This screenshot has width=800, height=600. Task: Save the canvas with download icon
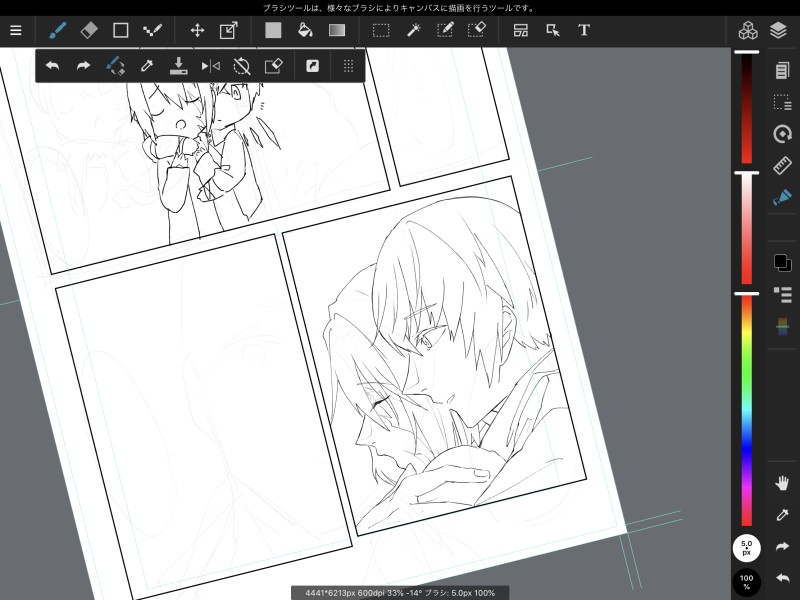coord(179,66)
